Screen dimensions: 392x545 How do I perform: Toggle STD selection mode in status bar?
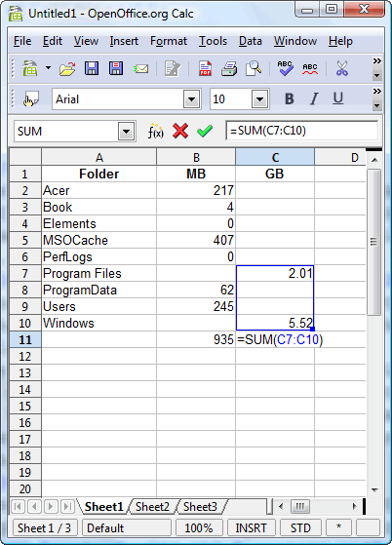(x=300, y=528)
